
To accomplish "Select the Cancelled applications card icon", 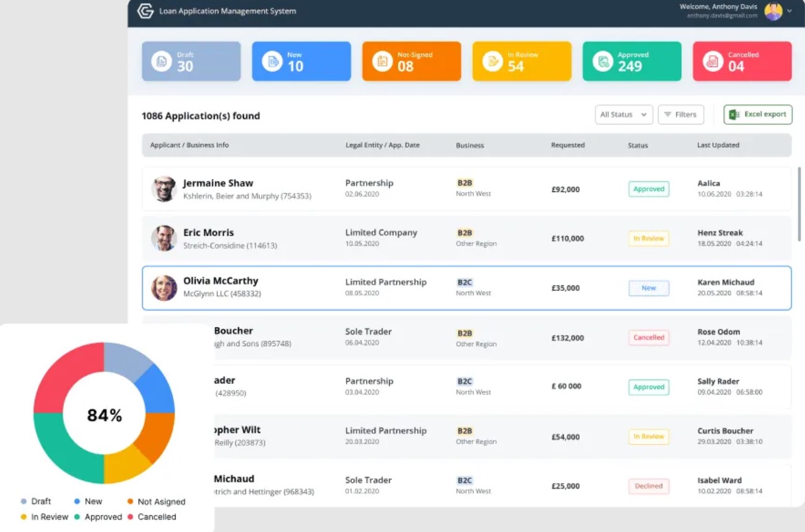I will tap(712, 61).
